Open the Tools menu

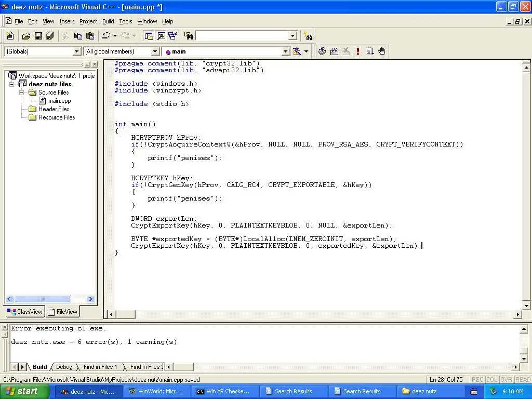126,21
